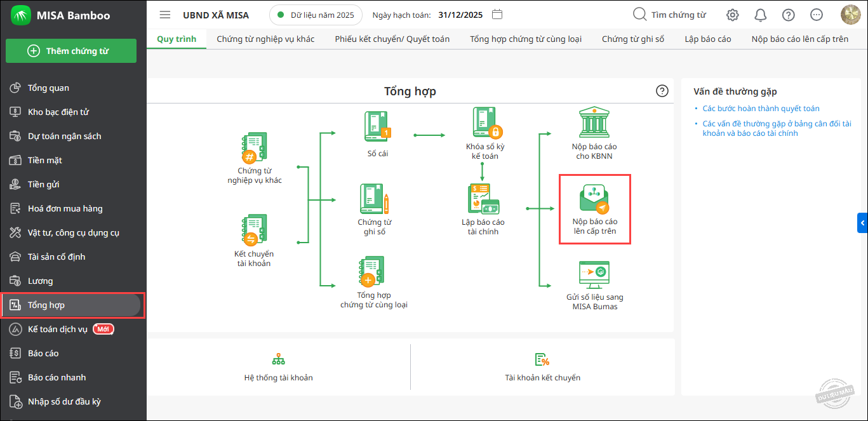Open link about bảng cân đối tài khoản issues
Image resolution: width=868 pixels, height=421 pixels.
(777, 128)
